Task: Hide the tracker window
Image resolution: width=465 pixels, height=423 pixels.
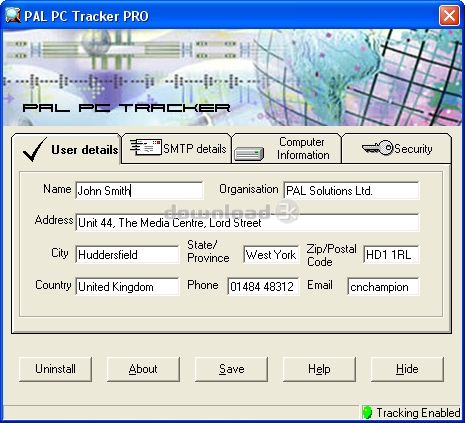Action: tap(407, 369)
